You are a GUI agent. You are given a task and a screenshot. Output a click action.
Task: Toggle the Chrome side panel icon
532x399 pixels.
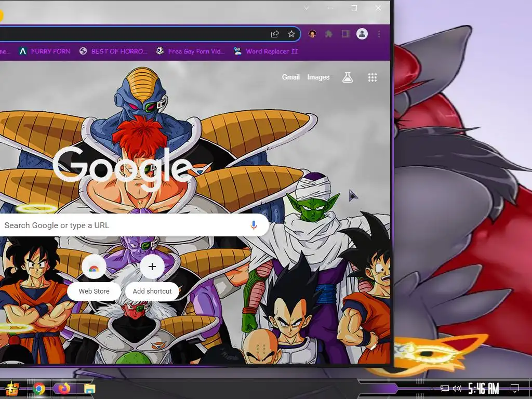pyautogui.click(x=345, y=34)
